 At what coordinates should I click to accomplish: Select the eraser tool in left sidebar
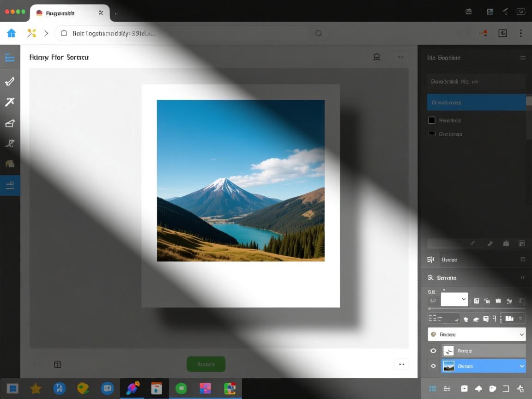click(x=10, y=123)
